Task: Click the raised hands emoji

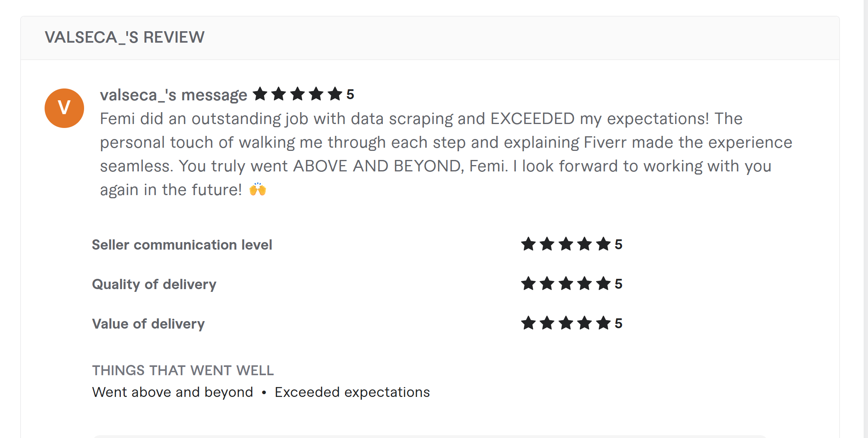Action: click(x=258, y=190)
